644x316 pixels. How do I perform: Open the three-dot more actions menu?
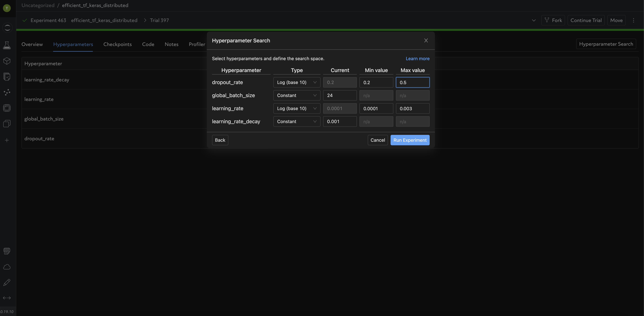(x=633, y=20)
